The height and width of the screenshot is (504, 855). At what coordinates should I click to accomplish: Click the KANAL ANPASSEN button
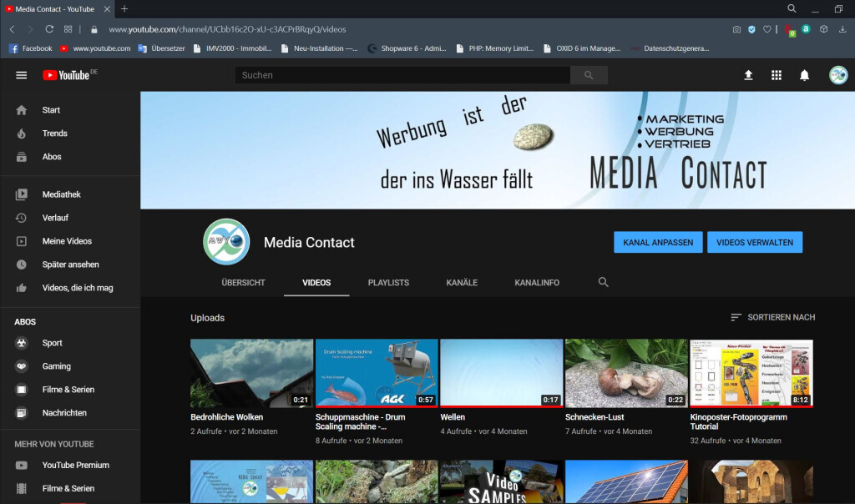[x=657, y=242]
